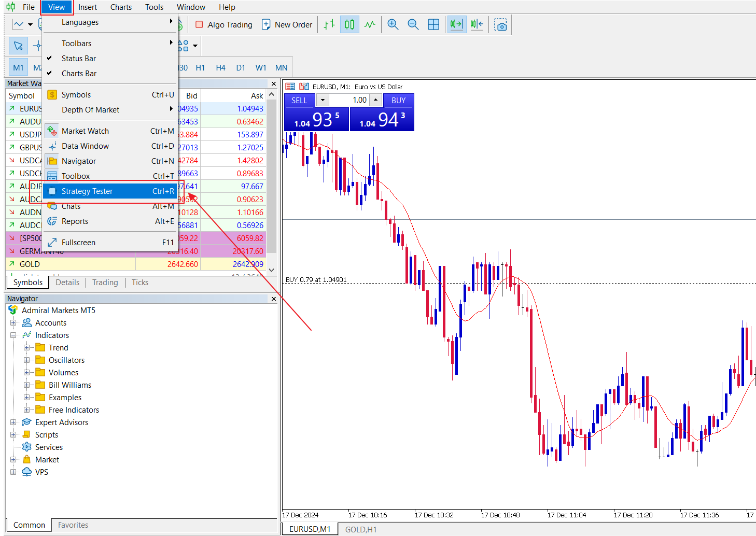Switch chart to line chart display
756x536 pixels.
tap(370, 25)
